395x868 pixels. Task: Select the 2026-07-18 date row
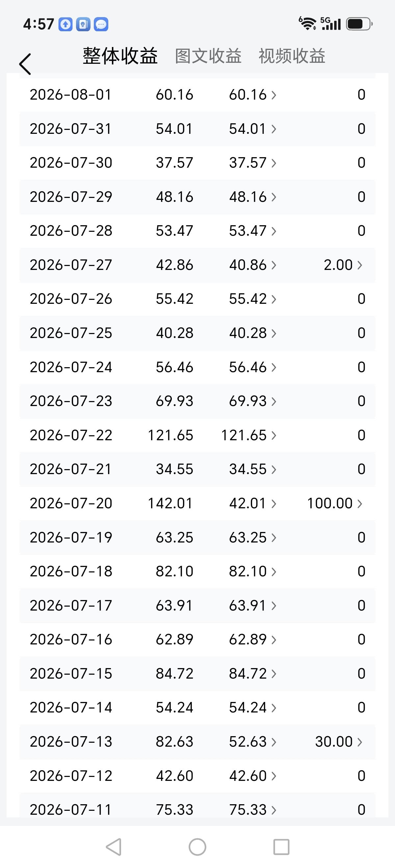[197, 571]
